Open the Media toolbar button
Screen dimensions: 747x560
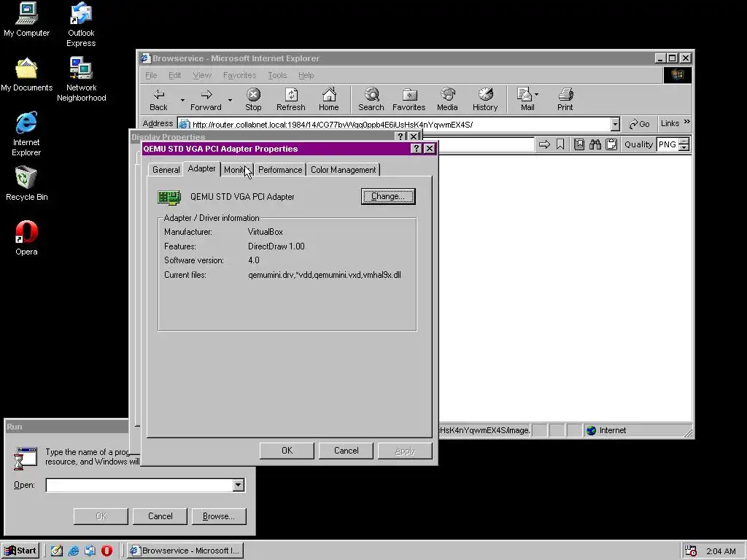click(447, 99)
